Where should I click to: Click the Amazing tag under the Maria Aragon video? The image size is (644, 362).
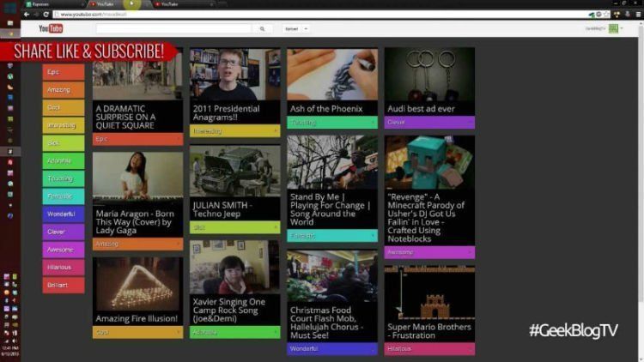point(137,244)
